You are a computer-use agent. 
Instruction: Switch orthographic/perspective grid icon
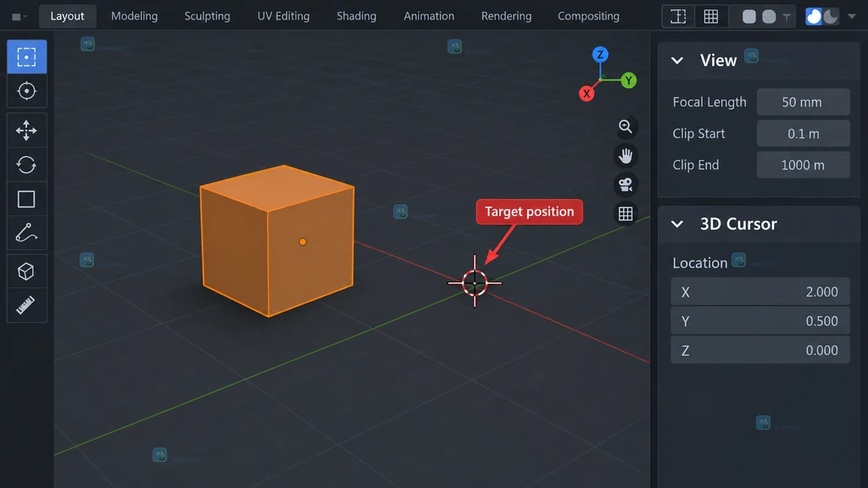click(x=626, y=213)
